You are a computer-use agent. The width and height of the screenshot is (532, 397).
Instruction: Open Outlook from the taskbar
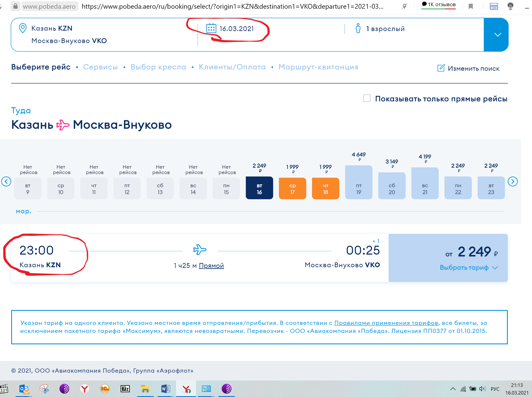pos(24,389)
